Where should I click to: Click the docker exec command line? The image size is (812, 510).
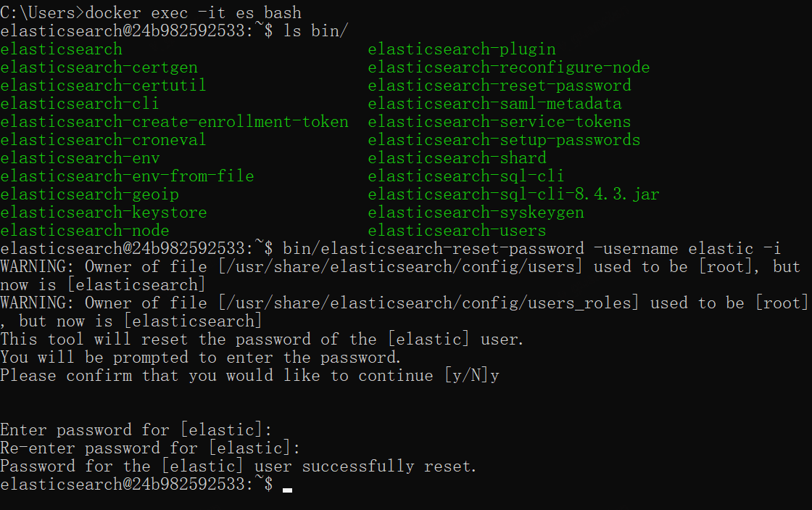[x=151, y=12]
